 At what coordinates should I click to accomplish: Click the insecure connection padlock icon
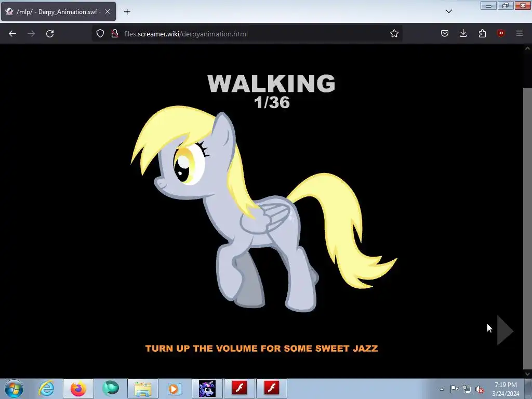click(115, 33)
